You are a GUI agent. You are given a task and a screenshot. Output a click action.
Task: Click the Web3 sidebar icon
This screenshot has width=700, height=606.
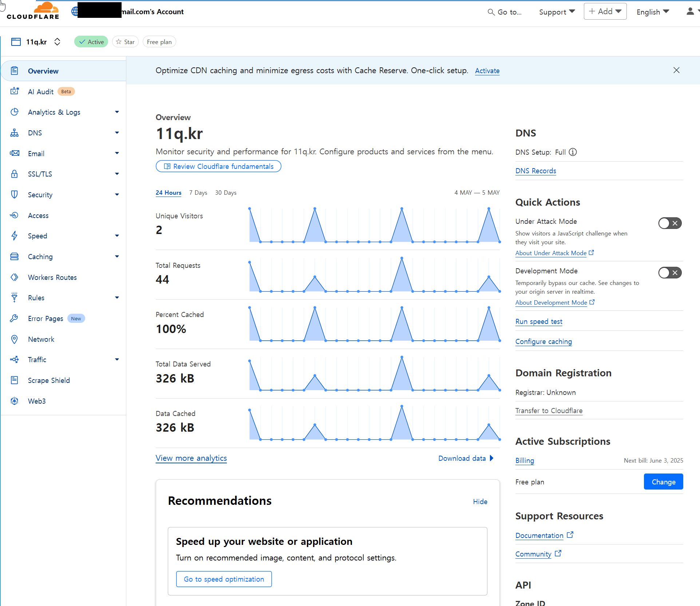14,401
